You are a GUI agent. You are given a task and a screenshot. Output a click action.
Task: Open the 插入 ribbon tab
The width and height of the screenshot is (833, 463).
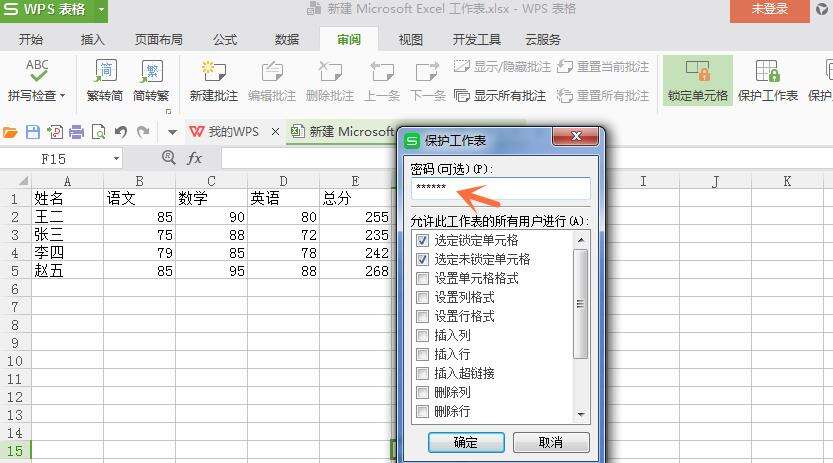(92, 39)
